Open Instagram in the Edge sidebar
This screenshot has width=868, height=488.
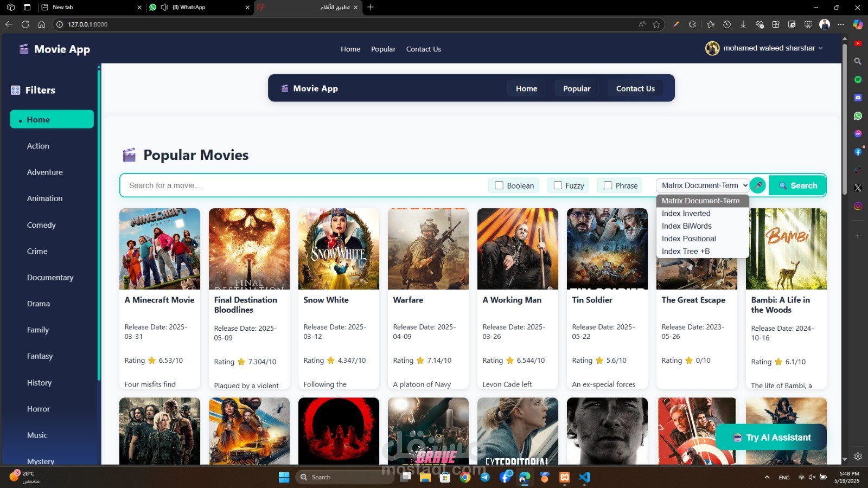(x=858, y=206)
